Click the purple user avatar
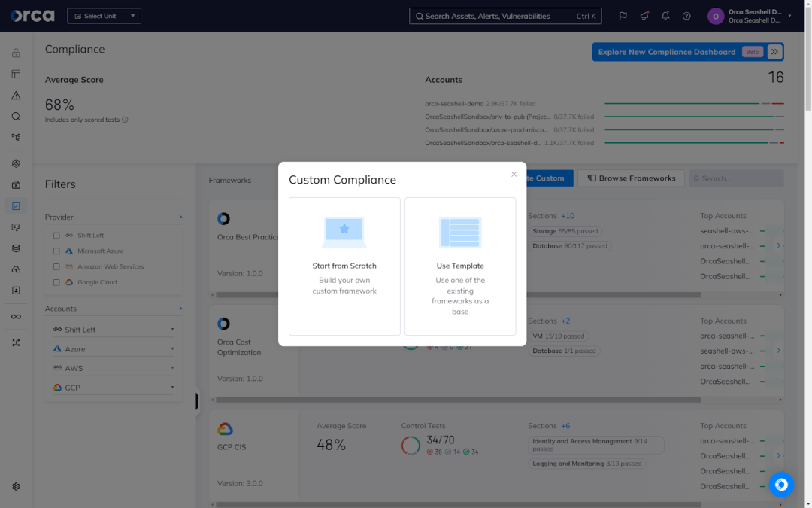 [x=716, y=16]
